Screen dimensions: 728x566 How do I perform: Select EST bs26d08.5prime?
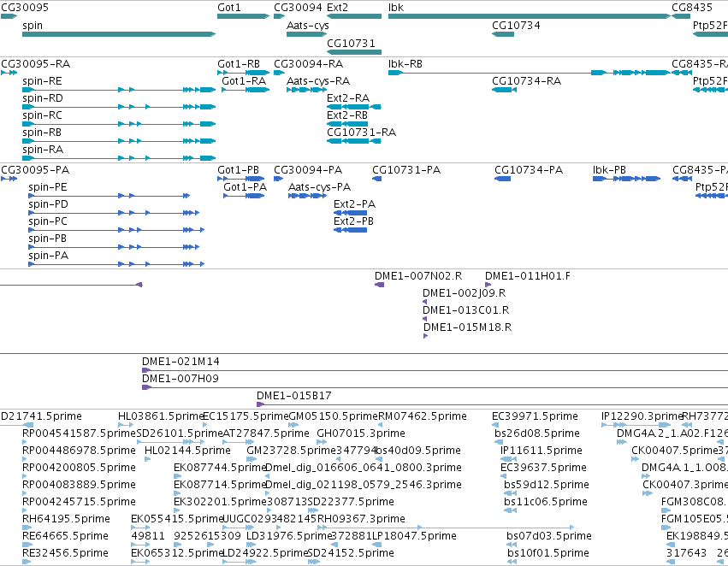tap(499, 442)
